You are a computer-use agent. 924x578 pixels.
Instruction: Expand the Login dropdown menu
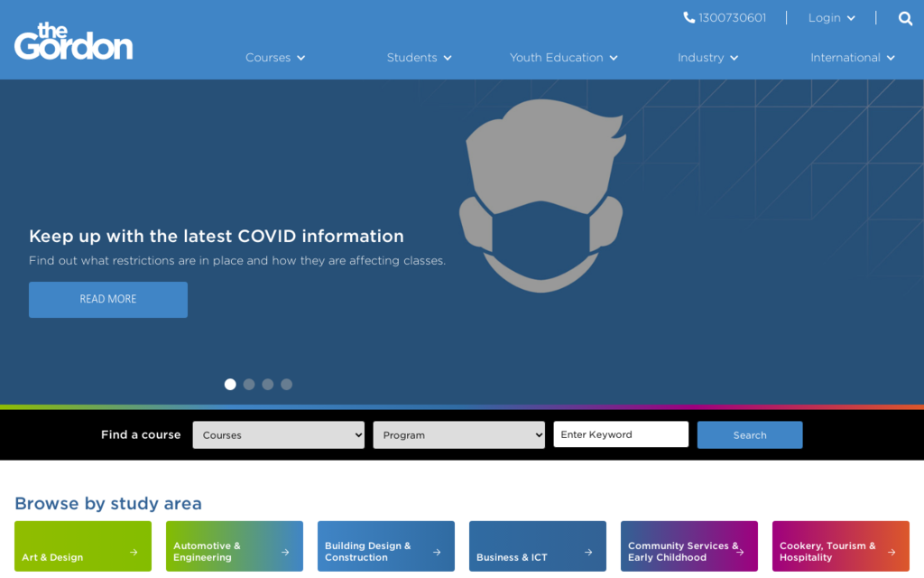[x=831, y=18]
